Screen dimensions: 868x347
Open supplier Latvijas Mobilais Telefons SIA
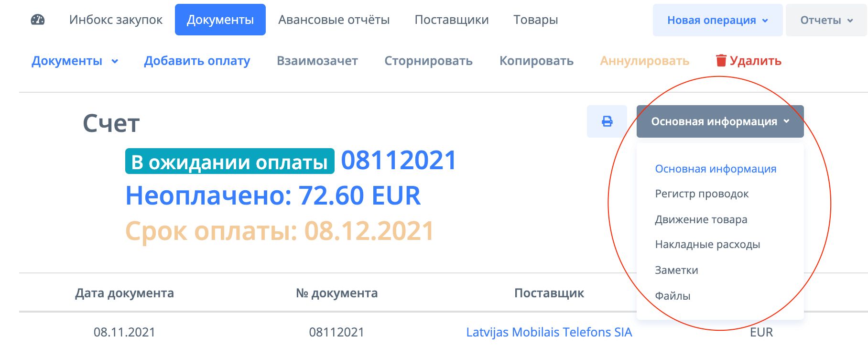click(549, 332)
